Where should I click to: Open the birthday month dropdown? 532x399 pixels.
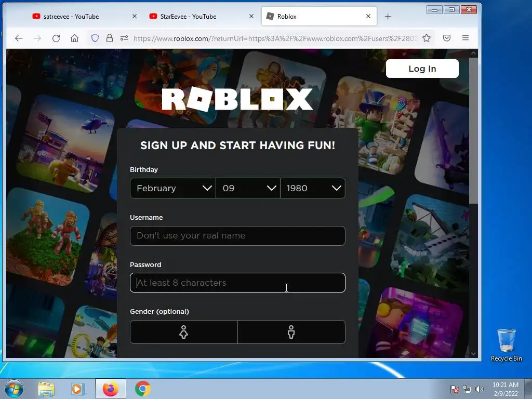click(x=172, y=188)
